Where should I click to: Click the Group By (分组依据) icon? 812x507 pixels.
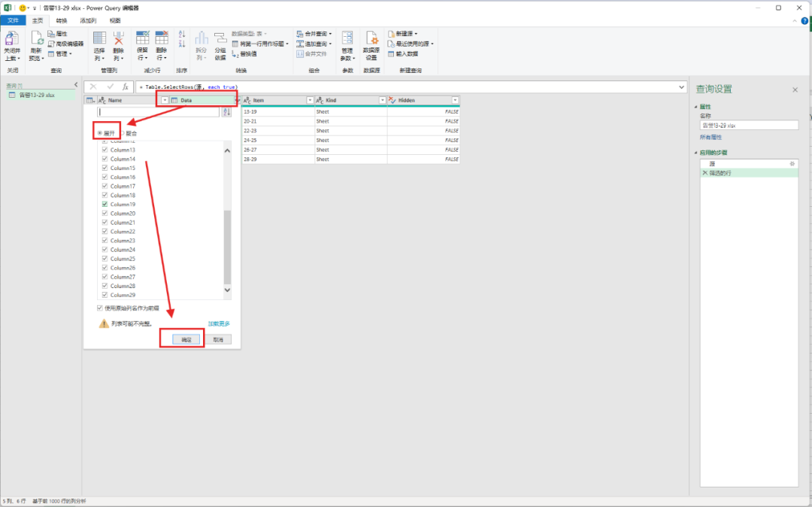coord(220,38)
